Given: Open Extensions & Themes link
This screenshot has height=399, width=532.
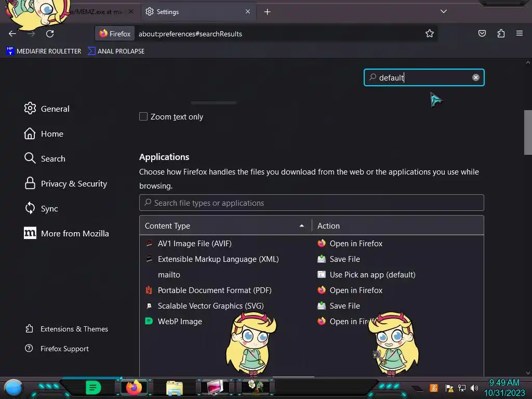Looking at the screenshot, I should 66,329.
